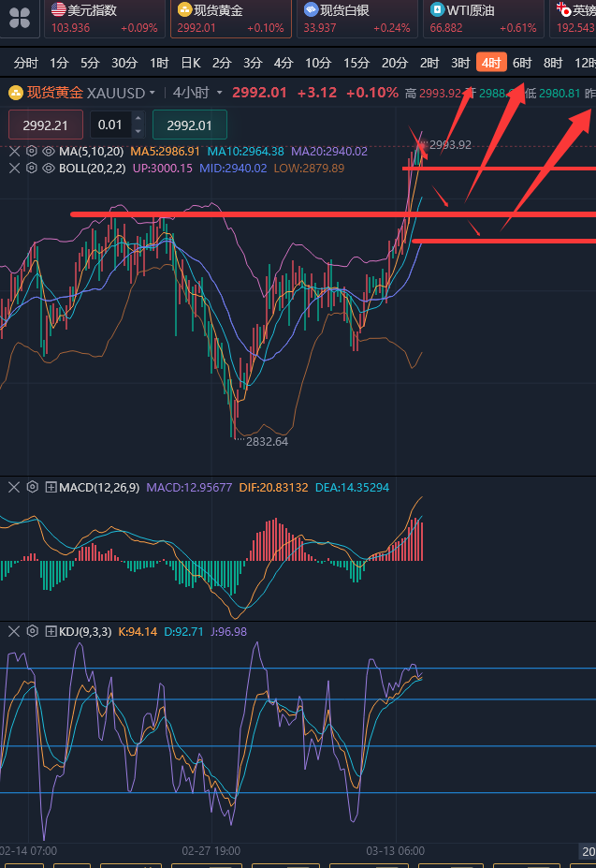Click the 0.01 lot size input field
Screen dimensions: 596x868
click(x=111, y=125)
